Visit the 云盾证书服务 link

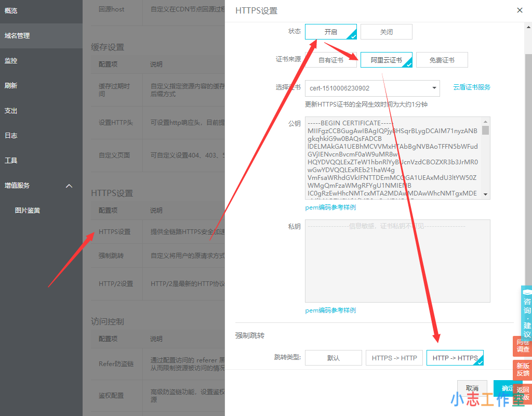[471, 87]
